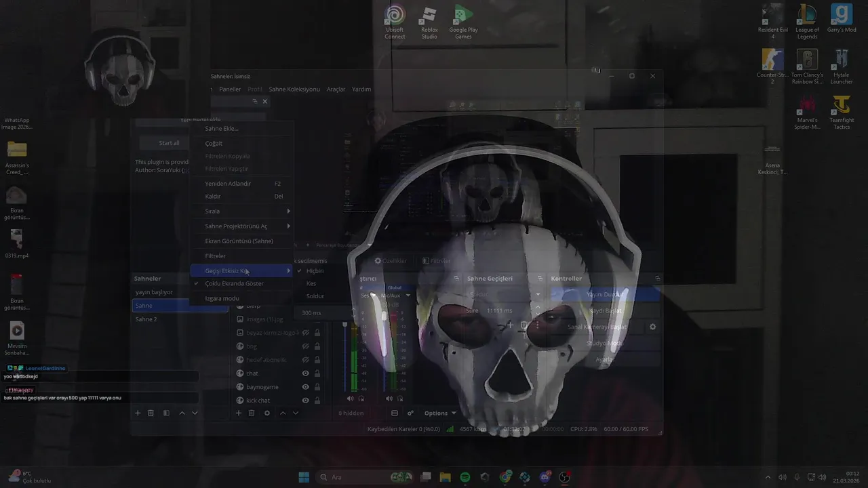Image resolution: width=868 pixels, height=488 pixels.
Task: Open the Mic/Aux channel dropdown arrow
Action: point(408,296)
